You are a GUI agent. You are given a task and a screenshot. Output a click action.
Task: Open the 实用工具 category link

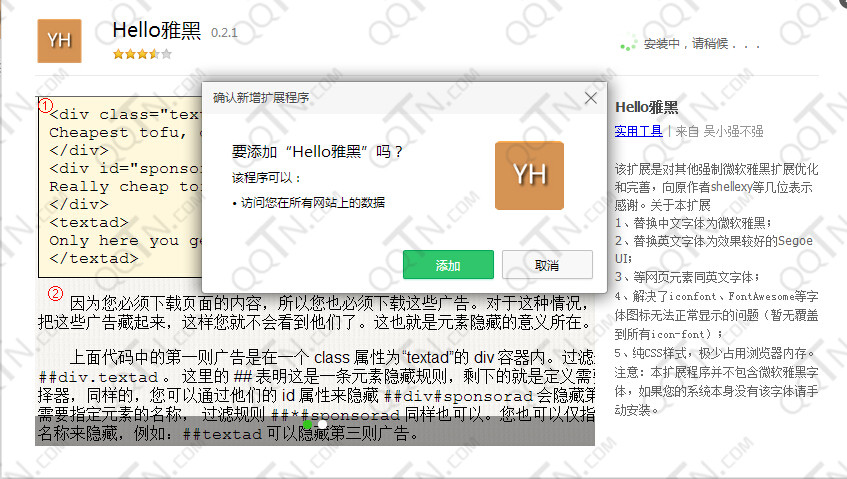point(638,131)
